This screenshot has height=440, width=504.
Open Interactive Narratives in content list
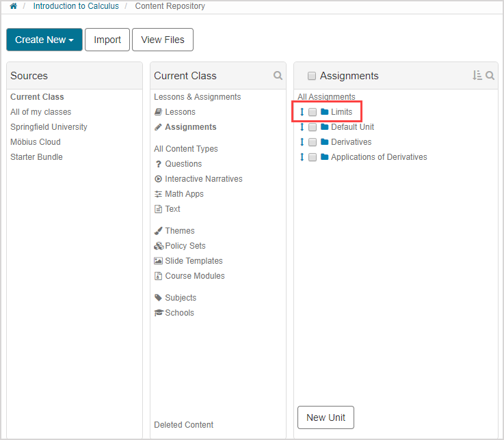pos(203,179)
